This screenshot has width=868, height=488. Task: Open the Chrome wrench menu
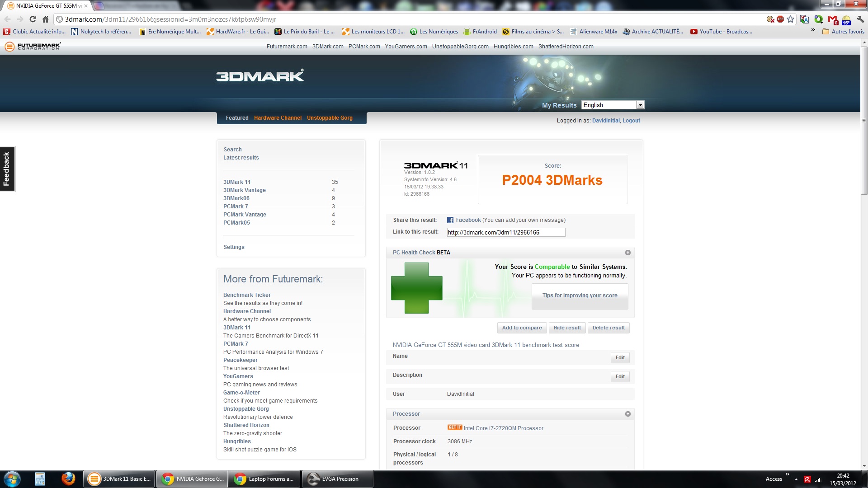(x=860, y=19)
